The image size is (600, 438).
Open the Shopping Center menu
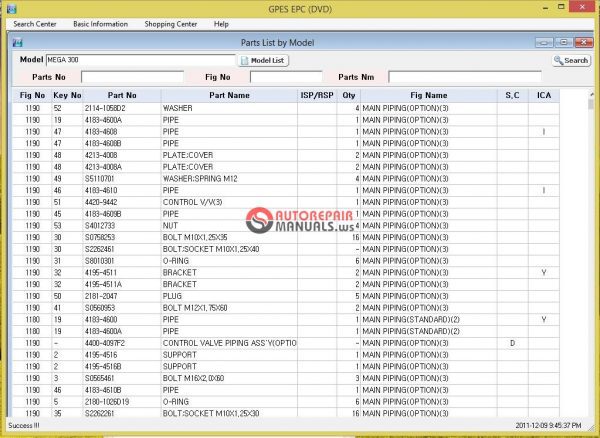pyautogui.click(x=171, y=24)
